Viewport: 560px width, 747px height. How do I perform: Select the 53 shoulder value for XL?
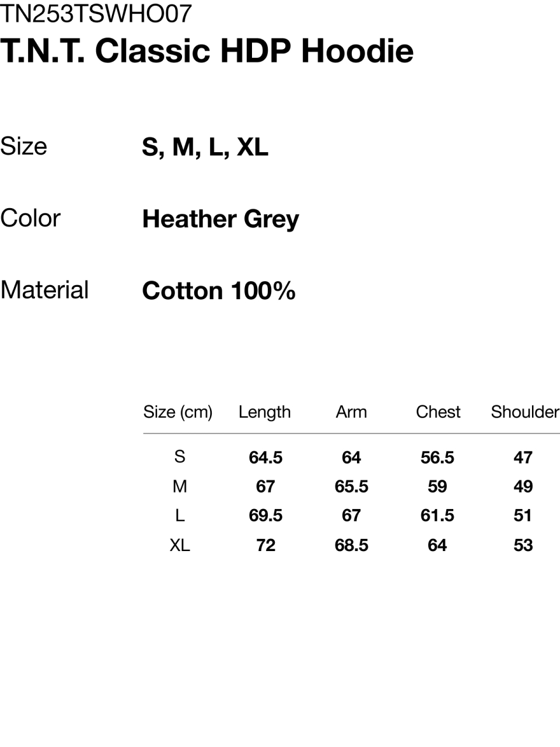(523, 545)
